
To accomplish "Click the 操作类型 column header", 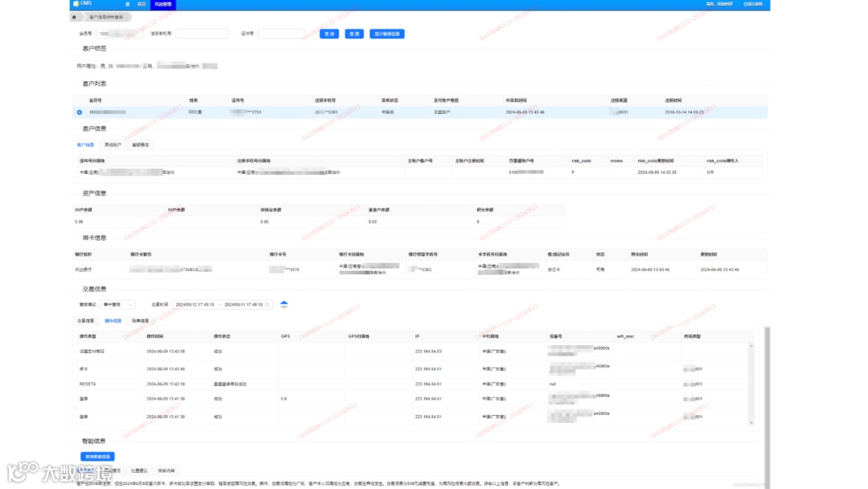I will 88,336.
